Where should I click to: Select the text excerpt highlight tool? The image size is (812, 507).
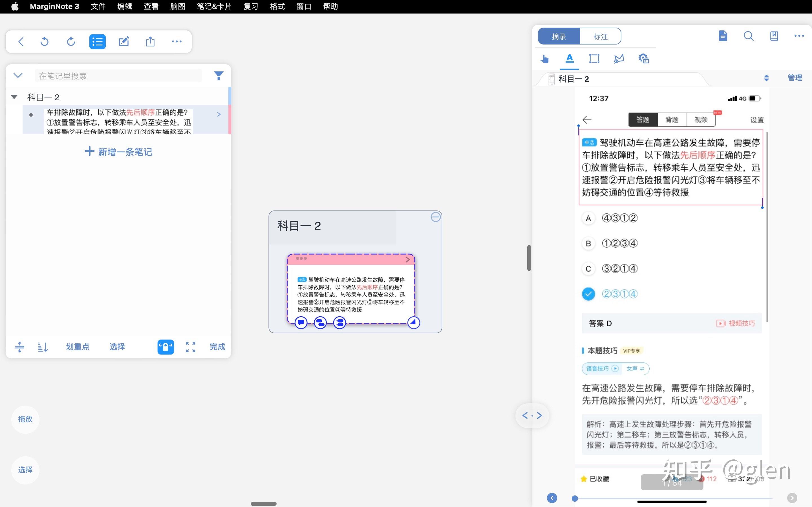(x=570, y=59)
